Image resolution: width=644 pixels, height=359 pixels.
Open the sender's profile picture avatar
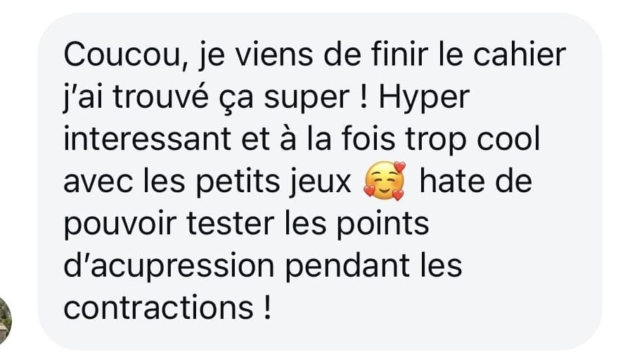pyautogui.click(x=5, y=321)
